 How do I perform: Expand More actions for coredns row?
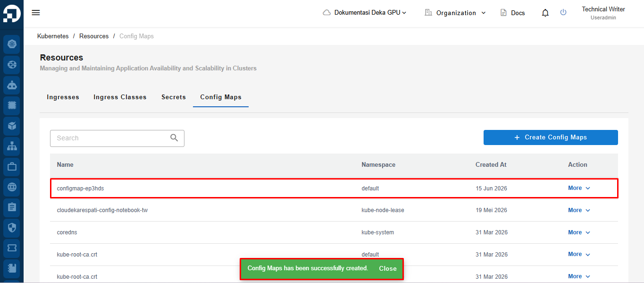(x=579, y=232)
